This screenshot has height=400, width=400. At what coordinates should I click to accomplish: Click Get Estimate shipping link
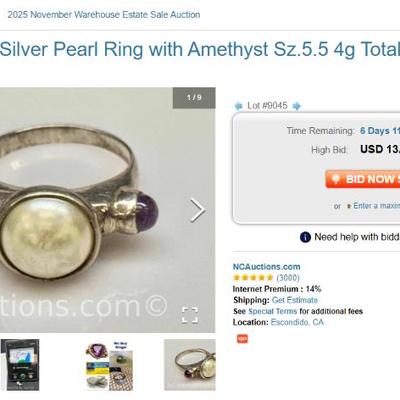pos(295,300)
